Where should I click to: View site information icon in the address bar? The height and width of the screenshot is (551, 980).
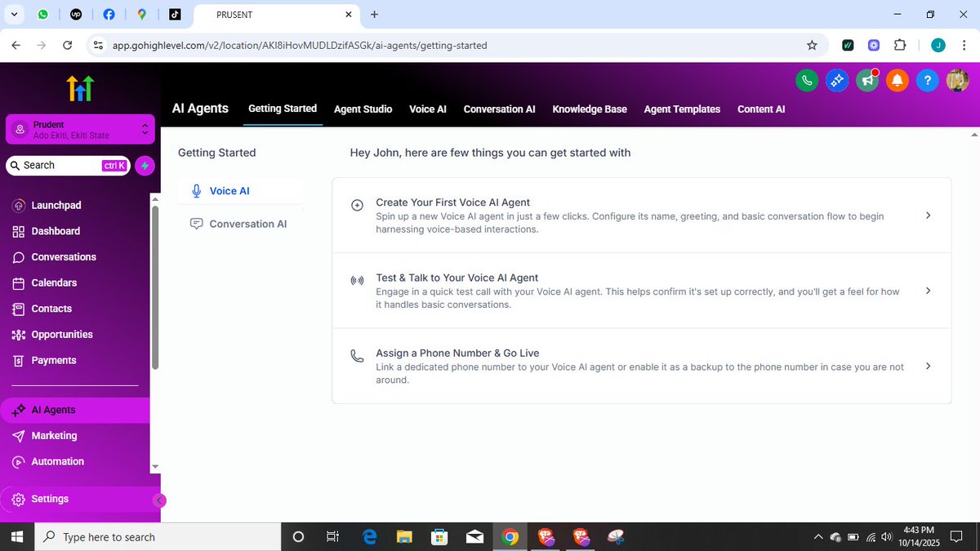(x=99, y=46)
